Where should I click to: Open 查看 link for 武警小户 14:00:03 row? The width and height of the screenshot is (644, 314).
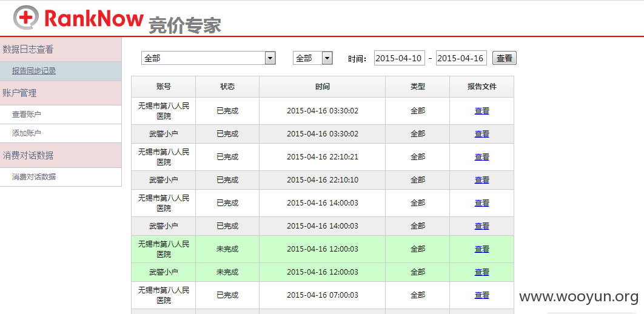pos(481,225)
